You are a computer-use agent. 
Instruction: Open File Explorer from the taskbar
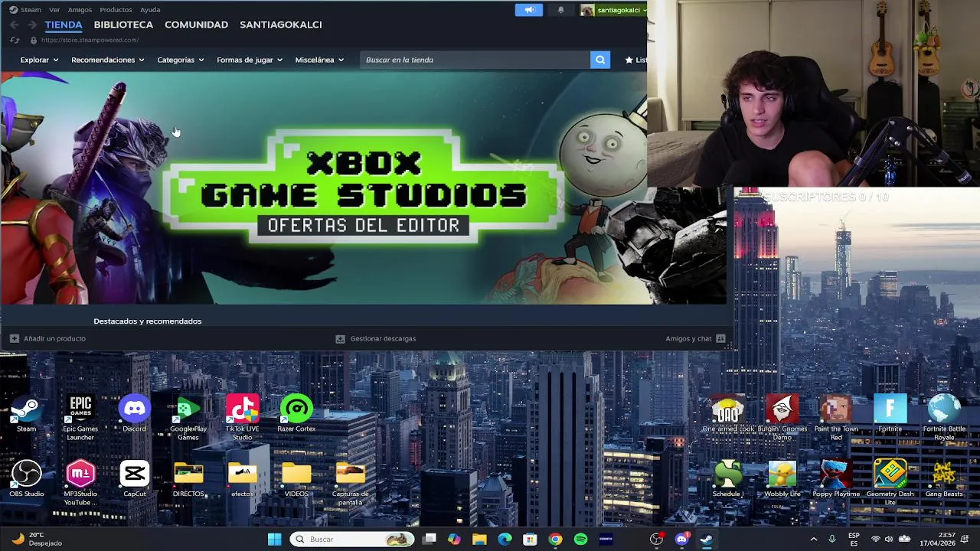(479, 540)
